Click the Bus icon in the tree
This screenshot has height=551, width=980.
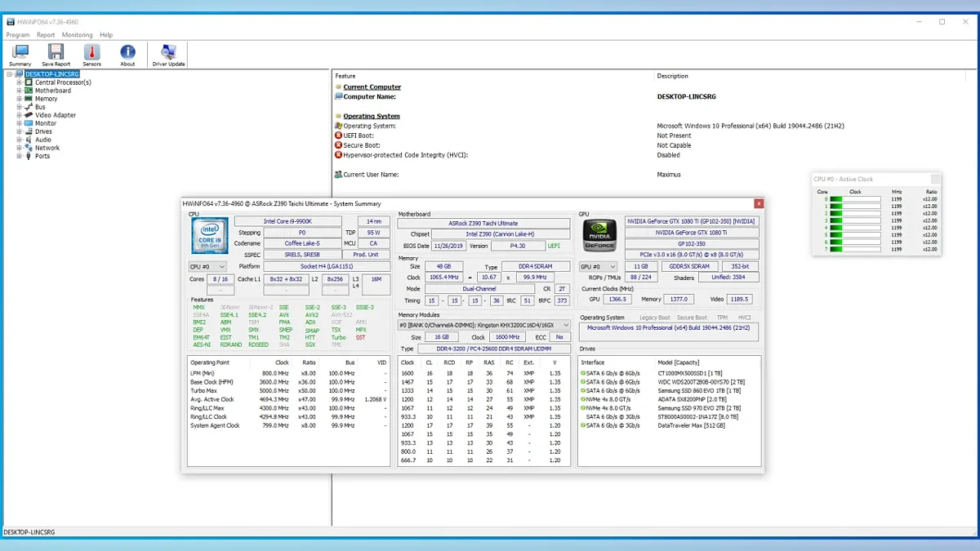pyautogui.click(x=29, y=107)
